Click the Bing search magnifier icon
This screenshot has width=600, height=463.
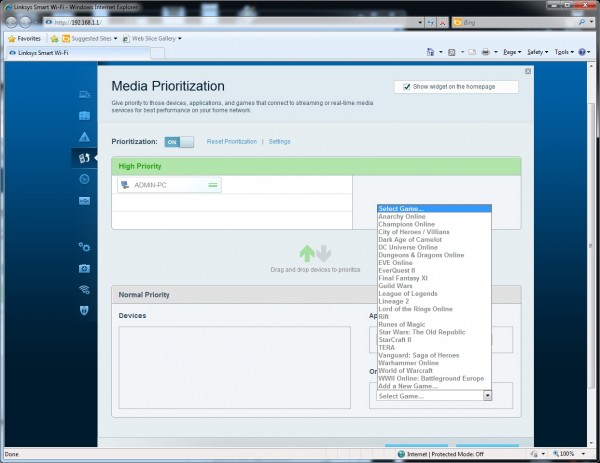[582, 22]
